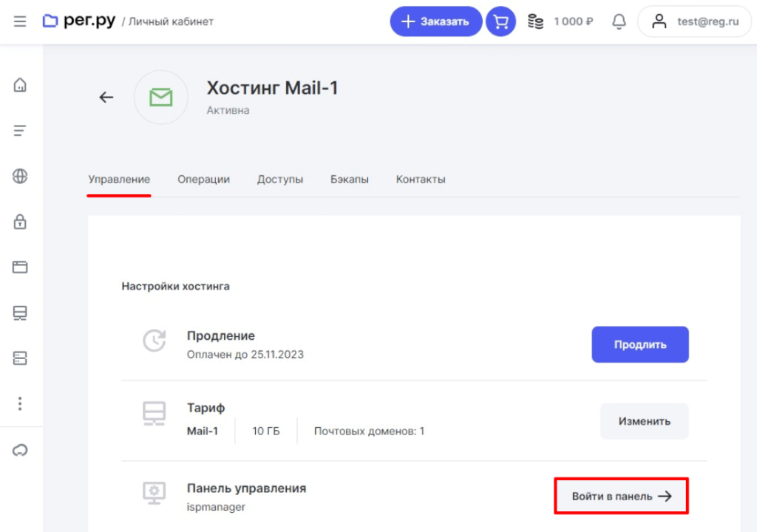Viewport: 757px width, 532px height.
Task: Open the SSL lock sidebar icon
Action: point(20,222)
